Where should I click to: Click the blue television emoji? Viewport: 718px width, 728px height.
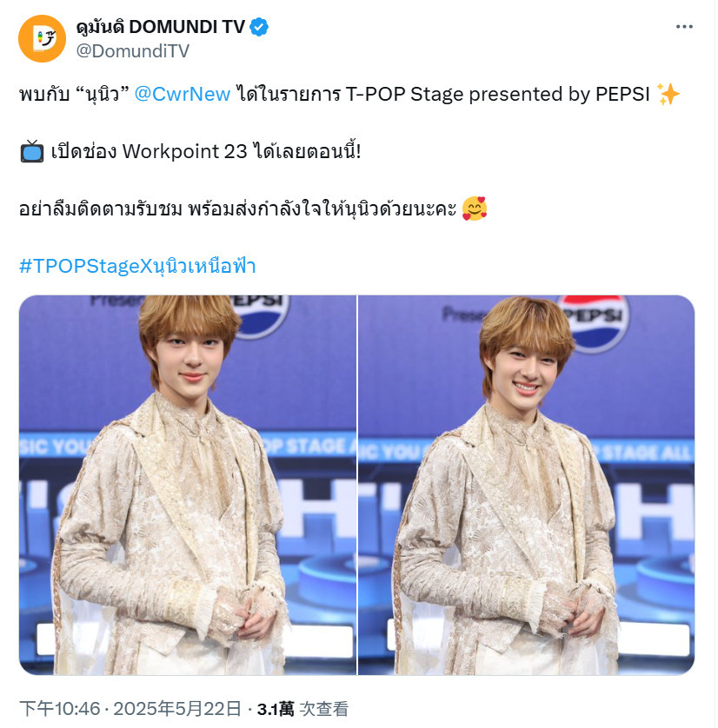pyautogui.click(x=32, y=151)
